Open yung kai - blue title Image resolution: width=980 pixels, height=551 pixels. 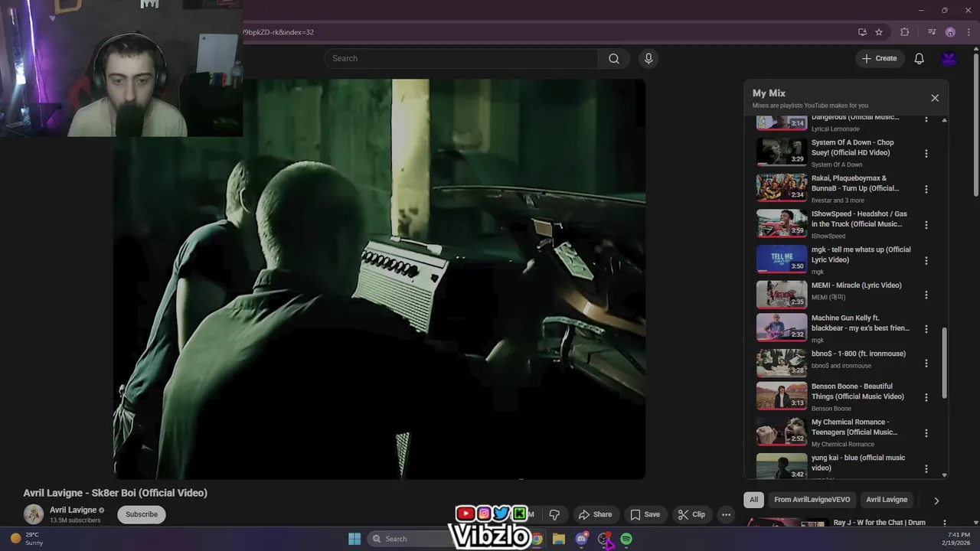(x=858, y=463)
